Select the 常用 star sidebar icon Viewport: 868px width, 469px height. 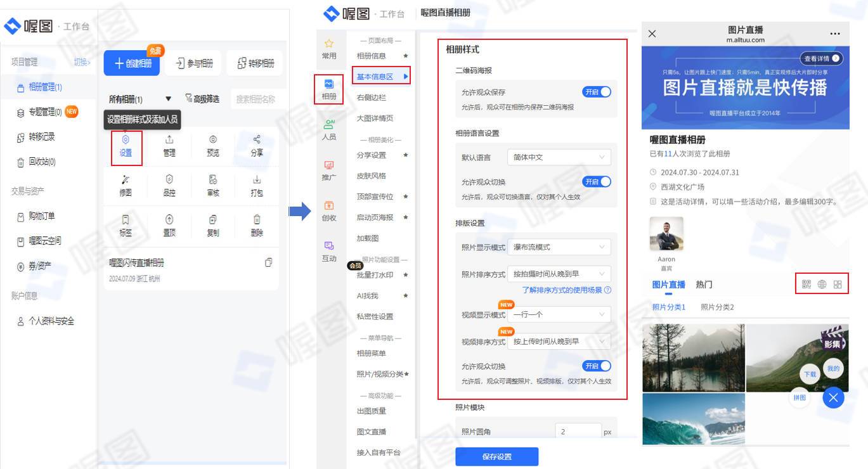pyautogui.click(x=329, y=44)
